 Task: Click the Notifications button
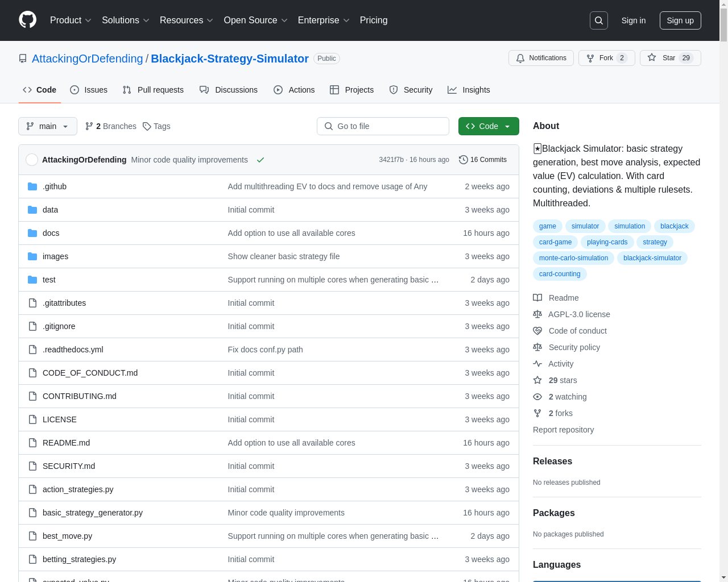pyautogui.click(x=541, y=58)
